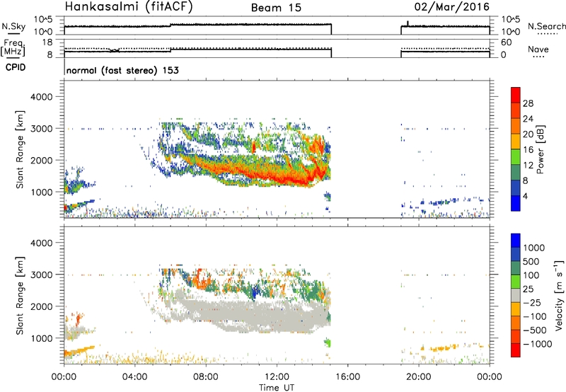This screenshot has height=392, width=566.
Task: Select the 12–16 dB light green power swatch
Action: coord(516,156)
